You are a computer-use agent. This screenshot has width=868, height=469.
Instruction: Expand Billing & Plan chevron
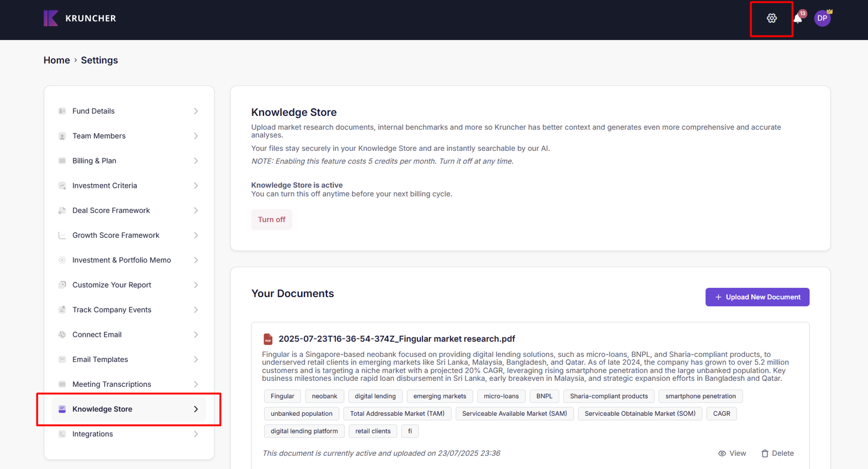[x=196, y=161]
